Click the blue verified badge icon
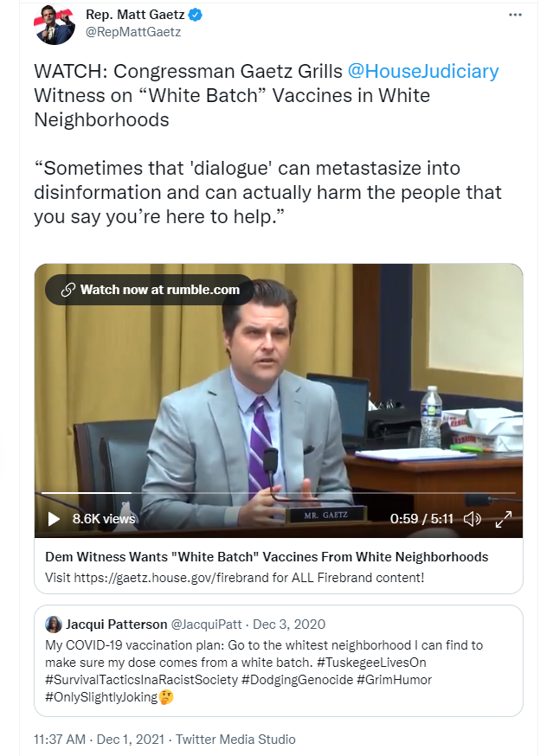The height and width of the screenshot is (756, 553). click(x=195, y=15)
